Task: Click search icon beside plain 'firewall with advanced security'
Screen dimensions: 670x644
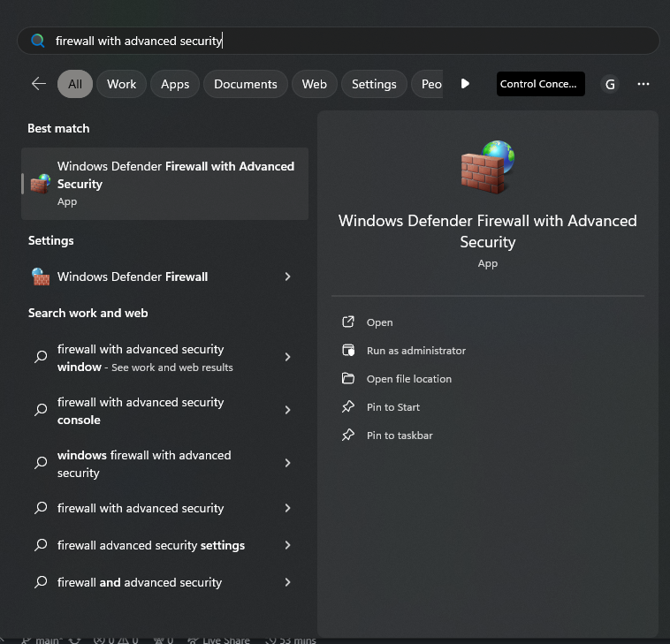Action: [41, 508]
